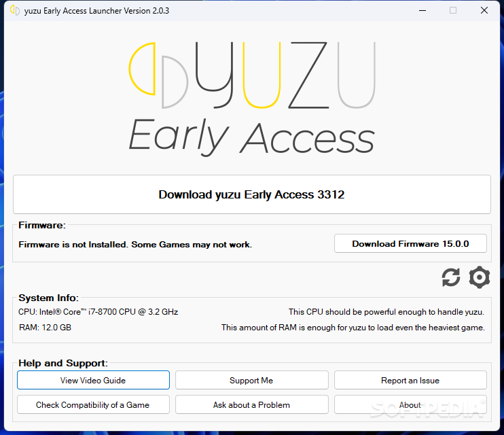504x435 pixels.
Task: Click Download Firmware 15.0.0 button
Action: click(x=410, y=243)
